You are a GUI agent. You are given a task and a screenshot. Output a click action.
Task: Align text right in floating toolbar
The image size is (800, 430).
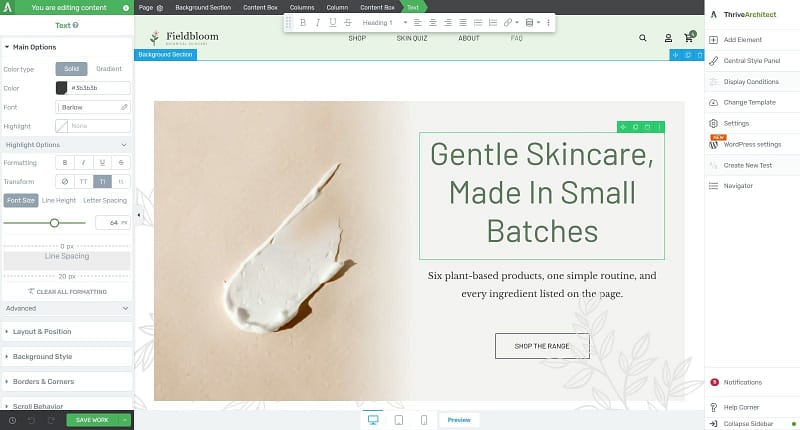[447, 22]
